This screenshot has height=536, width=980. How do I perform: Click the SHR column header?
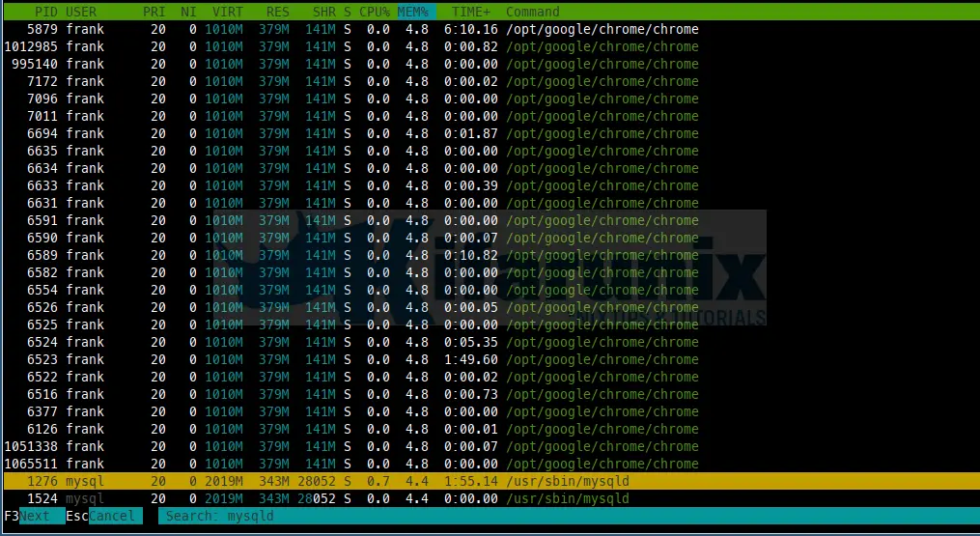pos(324,12)
